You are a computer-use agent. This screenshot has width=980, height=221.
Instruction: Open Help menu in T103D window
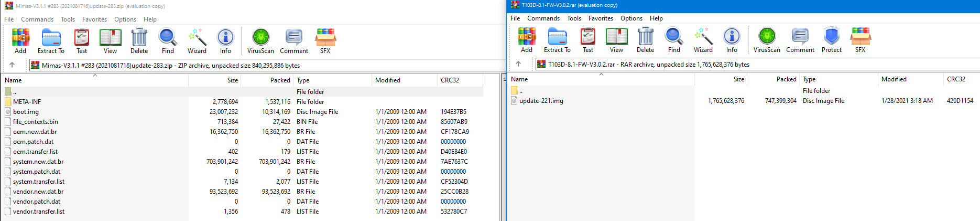click(x=656, y=18)
